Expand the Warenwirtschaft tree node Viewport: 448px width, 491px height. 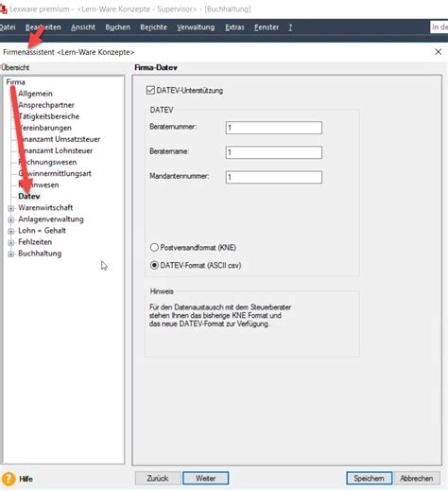[x=10, y=208]
